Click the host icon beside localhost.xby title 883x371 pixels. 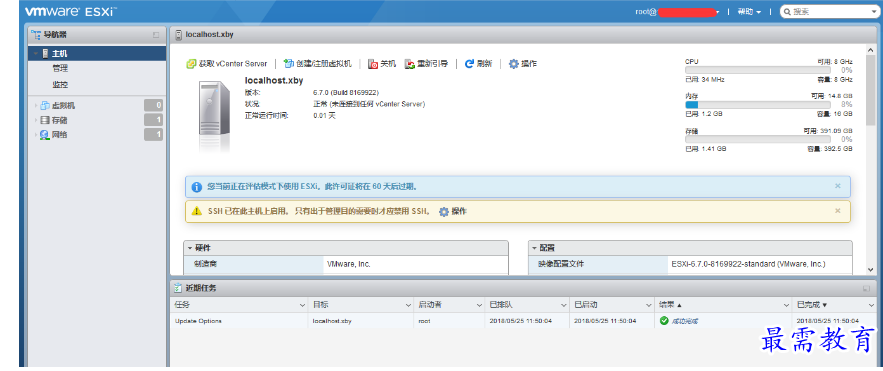(179, 34)
